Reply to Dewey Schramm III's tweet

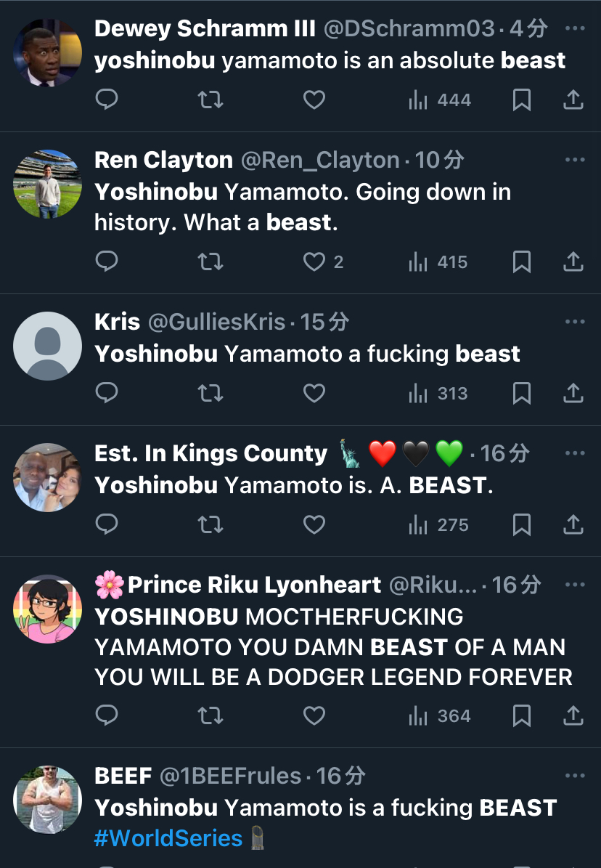(x=107, y=100)
